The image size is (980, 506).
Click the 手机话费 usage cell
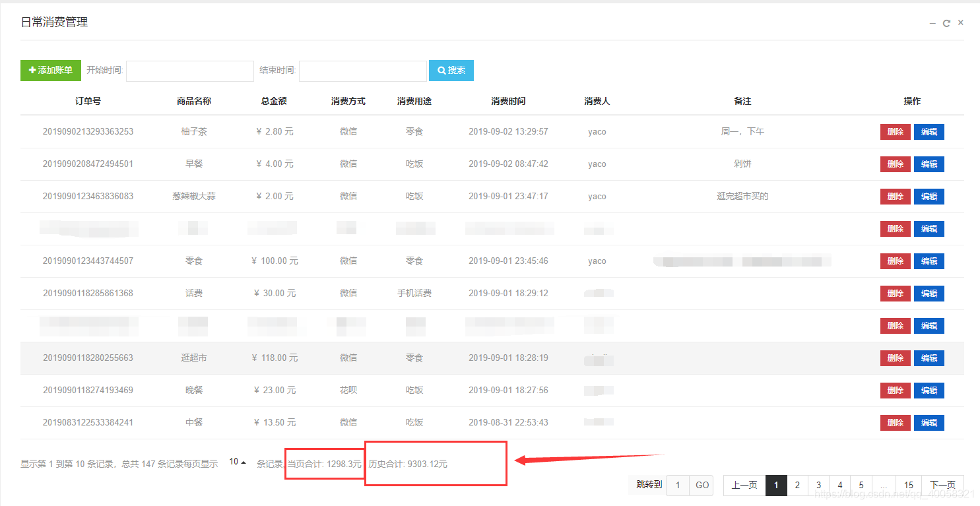coord(414,293)
